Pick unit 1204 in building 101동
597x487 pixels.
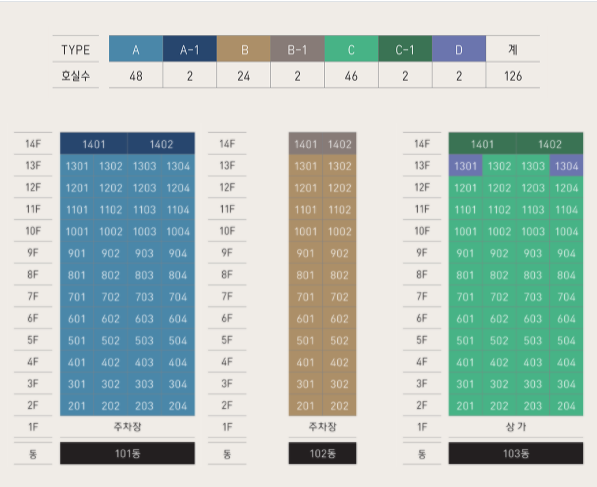click(x=178, y=188)
